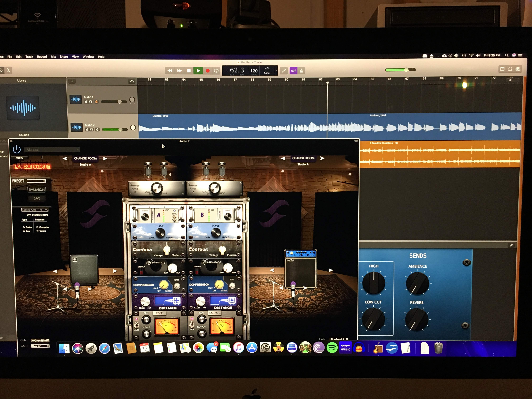Click the Audio 1 pan knob

pos(132,100)
